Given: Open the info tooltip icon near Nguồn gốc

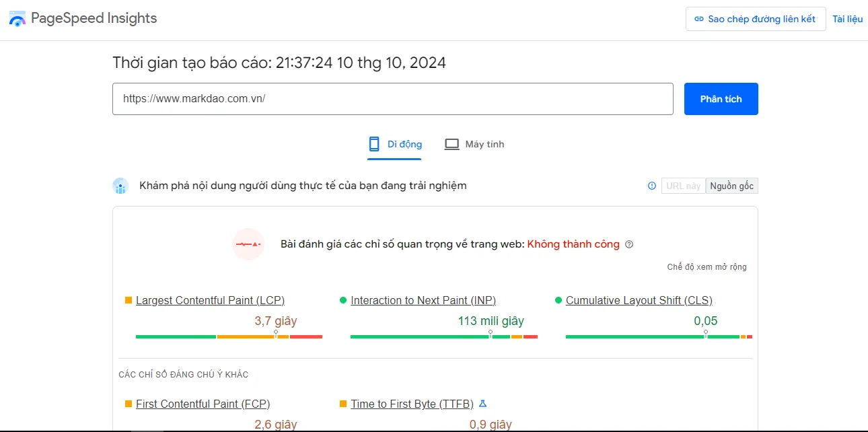Looking at the screenshot, I should 651,186.
